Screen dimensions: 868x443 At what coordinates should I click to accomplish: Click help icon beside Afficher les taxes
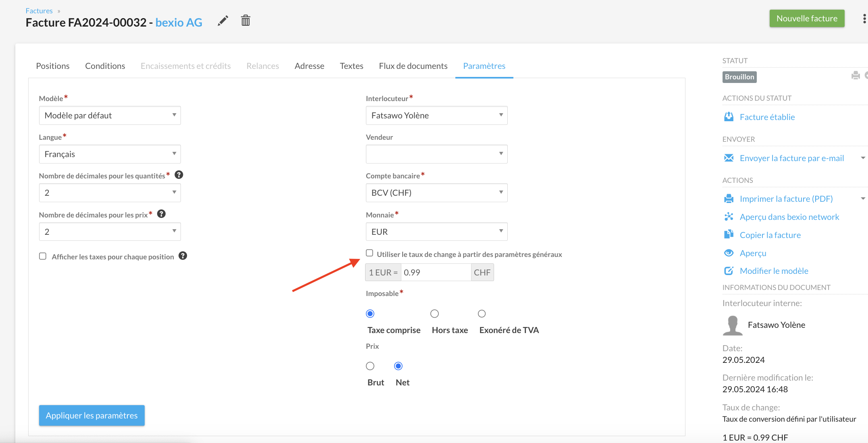183,256
